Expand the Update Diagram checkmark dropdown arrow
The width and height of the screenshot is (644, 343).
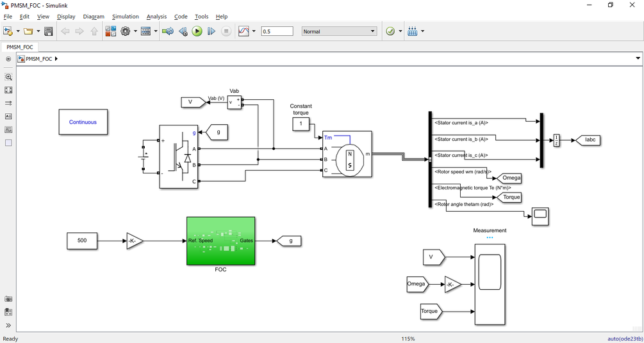[400, 31]
